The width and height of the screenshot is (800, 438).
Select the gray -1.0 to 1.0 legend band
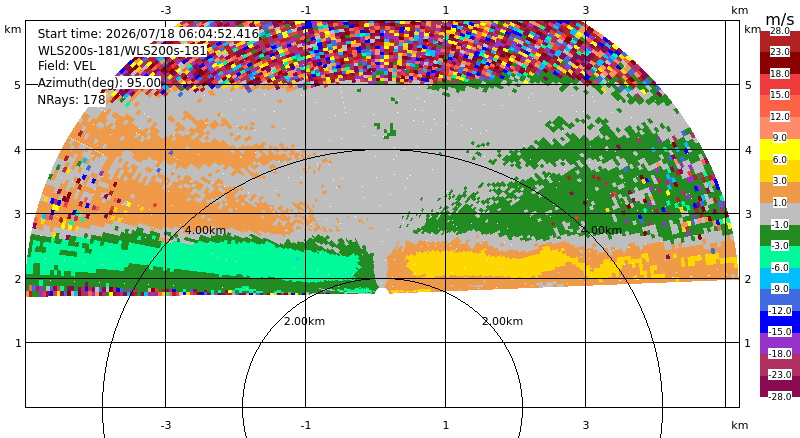tap(780, 213)
